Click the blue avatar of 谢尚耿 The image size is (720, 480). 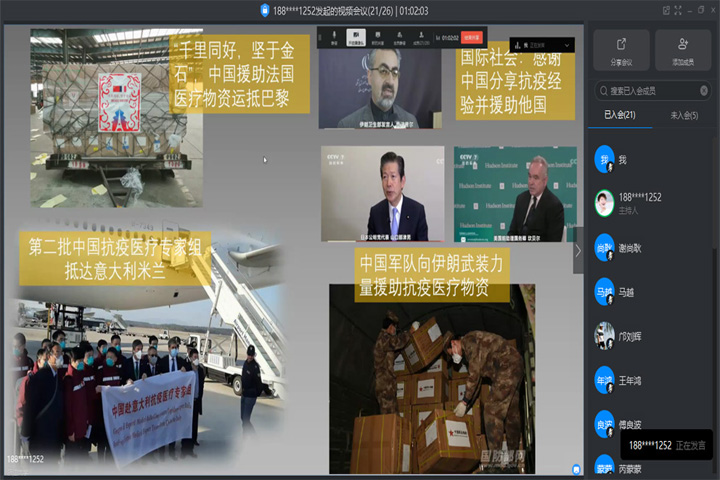pos(604,248)
